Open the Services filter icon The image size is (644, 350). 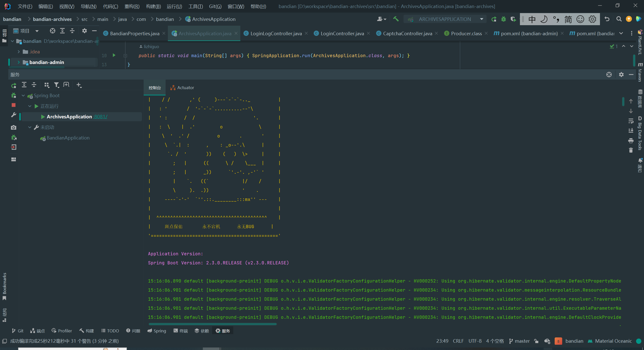[x=57, y=85]
